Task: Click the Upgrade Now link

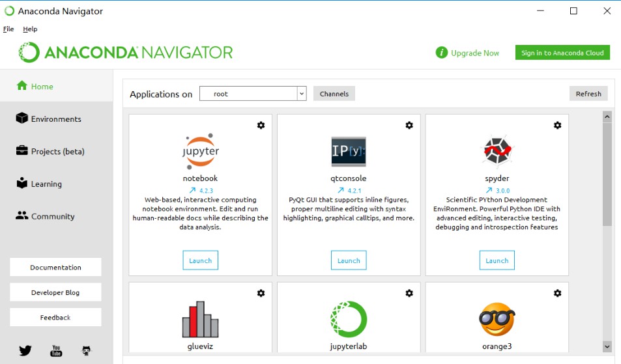Action: (x=475, y=53)
